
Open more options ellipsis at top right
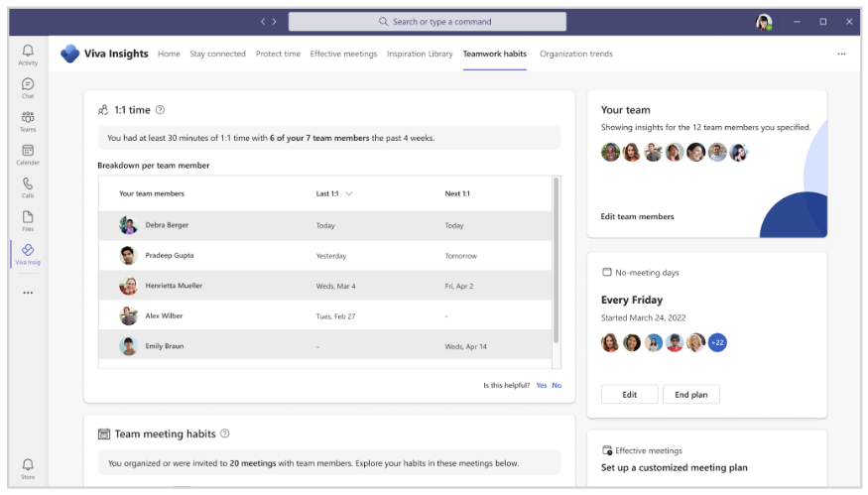[841, 54]
